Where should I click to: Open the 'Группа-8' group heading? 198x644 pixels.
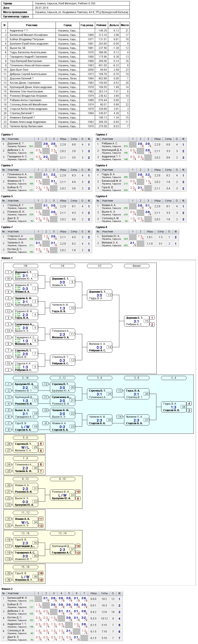(x=101, y=227)
